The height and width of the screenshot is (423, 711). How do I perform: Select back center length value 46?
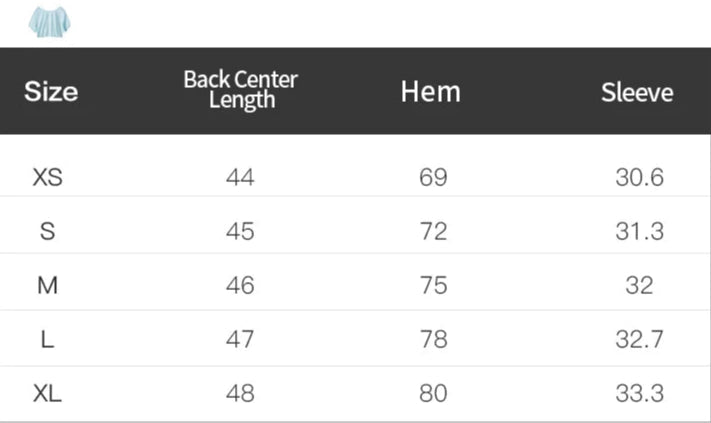240,285
